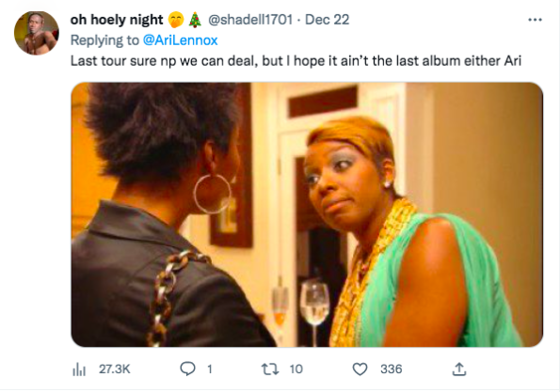Viewport: 560px width, 392px height.
Task: Click the 336 likes count
Action: pos(392,368)
